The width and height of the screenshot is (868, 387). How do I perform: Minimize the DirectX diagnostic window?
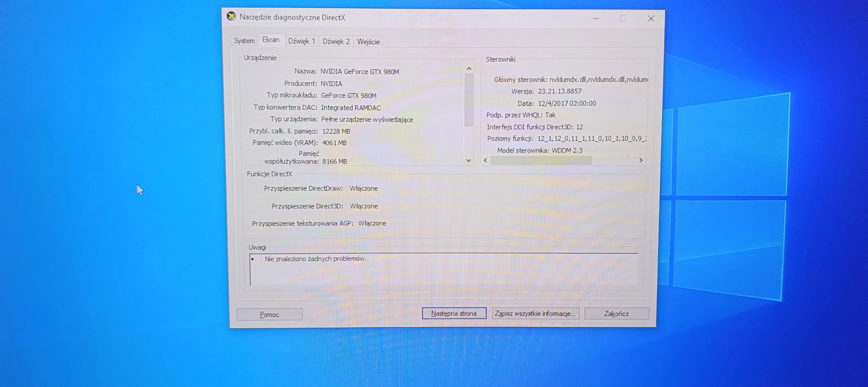pyautogui.click(x=596, y=18)
